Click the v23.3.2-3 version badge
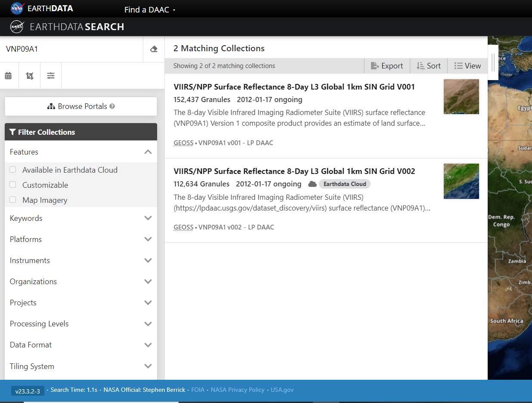The image size is (532, 403). coord(28,391)
